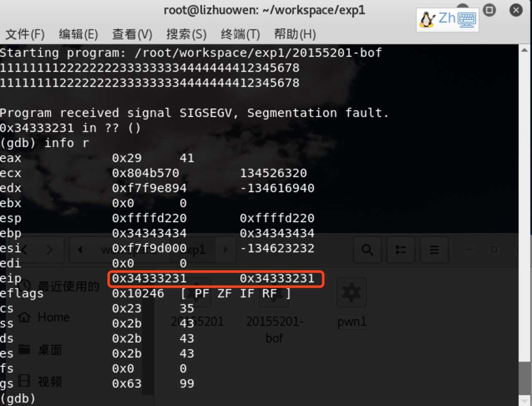Select 视频 in file manager sidebar
Image resolution: width=532 pixels, height=406 pixels.
coord(50,382)
